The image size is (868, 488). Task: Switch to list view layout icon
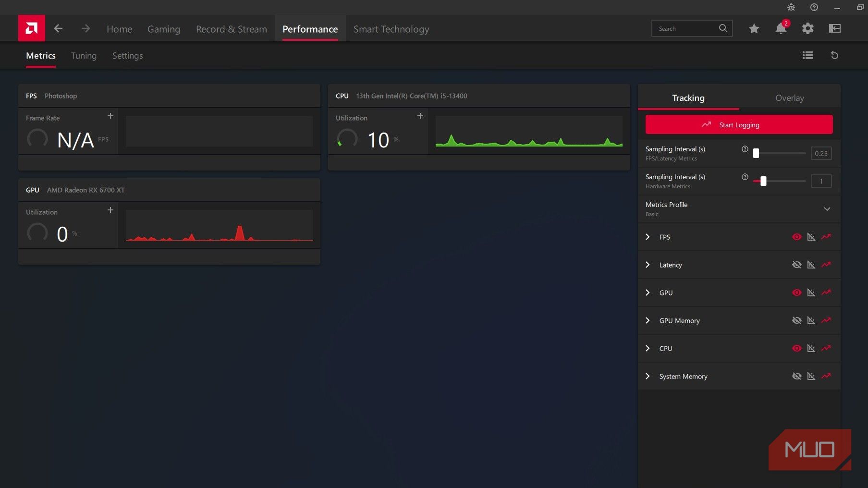point(808,56)
